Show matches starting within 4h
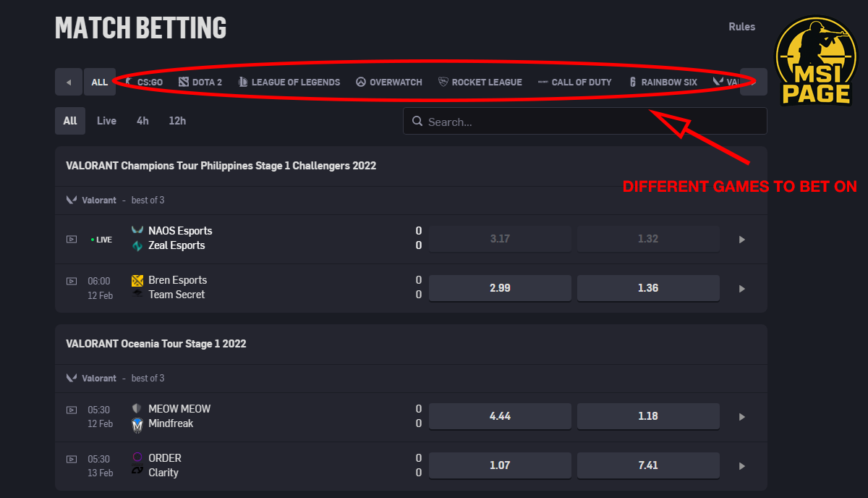Viewport: 868px width, 498px height. (142, 121)
